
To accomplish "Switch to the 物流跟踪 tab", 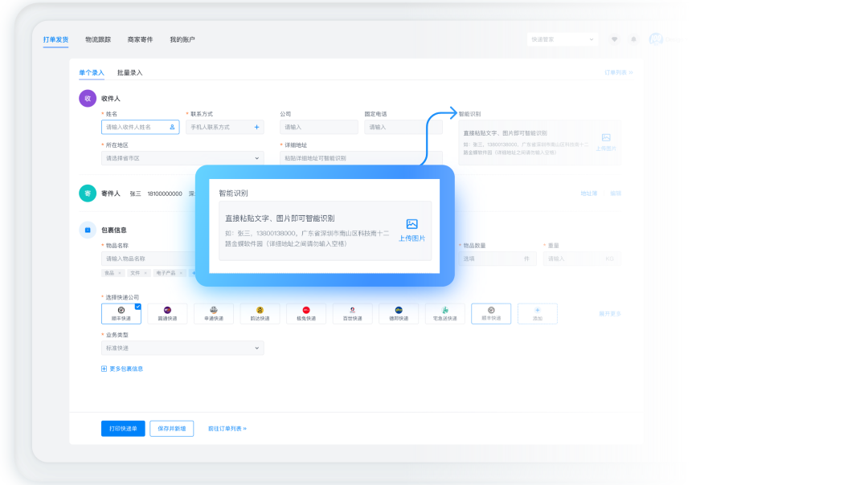I will [98, 39].
